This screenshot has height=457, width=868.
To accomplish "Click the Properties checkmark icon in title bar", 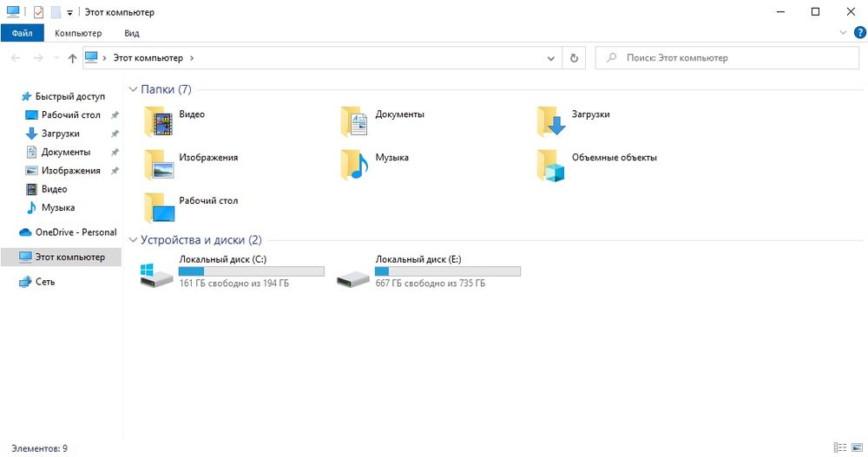I will (38, 12).
